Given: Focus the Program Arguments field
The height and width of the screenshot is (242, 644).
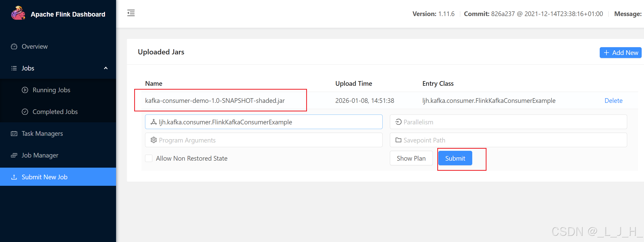Looking at the screenshot, I should point(264,140).
